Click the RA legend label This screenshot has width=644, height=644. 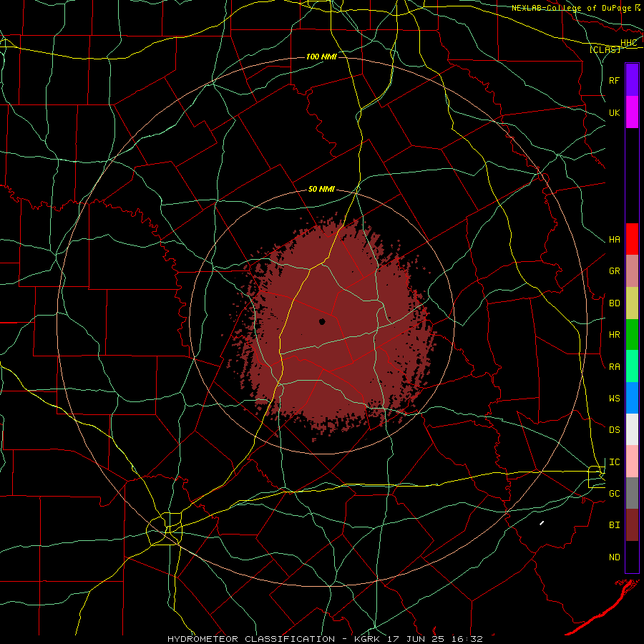(x=614, y=366)
